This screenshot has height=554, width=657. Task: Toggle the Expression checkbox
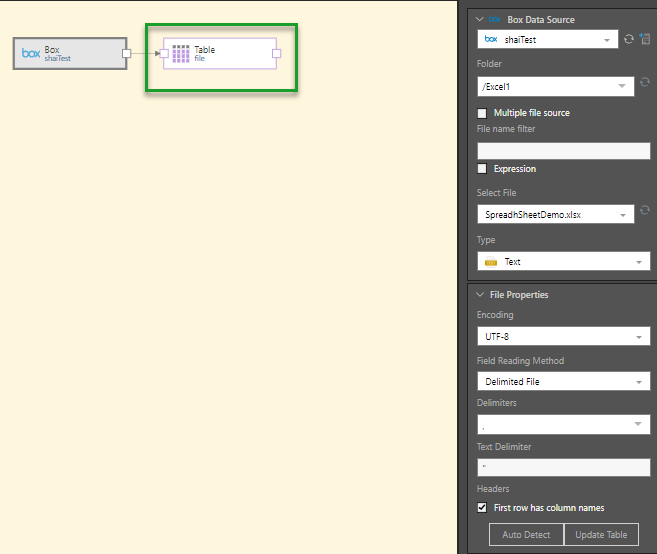coord(483,169)
